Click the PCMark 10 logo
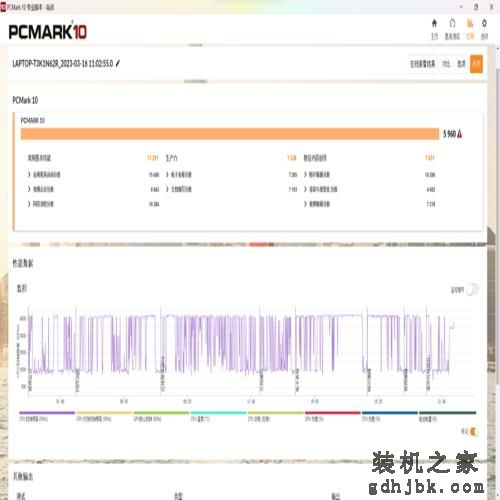Viewport: 500px width, 500px height. click(x=48, y=32)
